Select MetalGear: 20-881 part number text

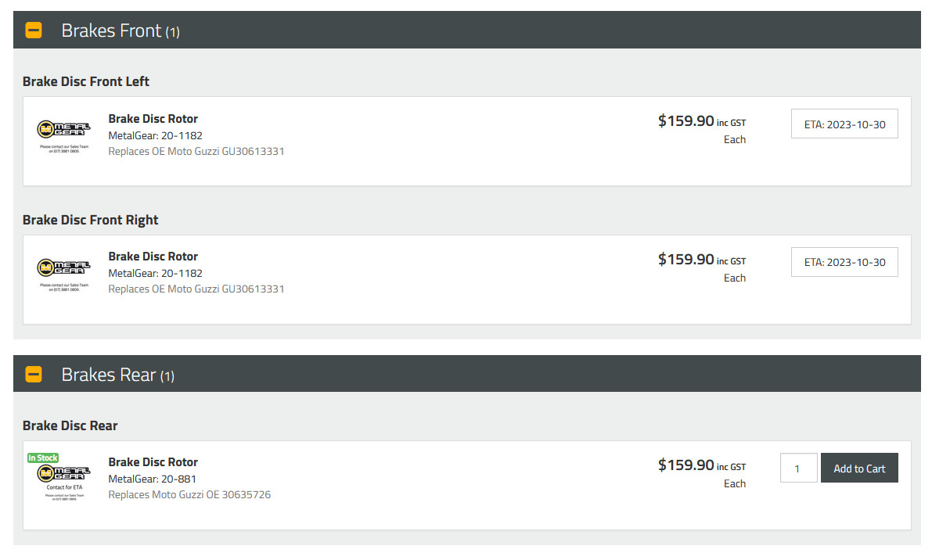152,479
